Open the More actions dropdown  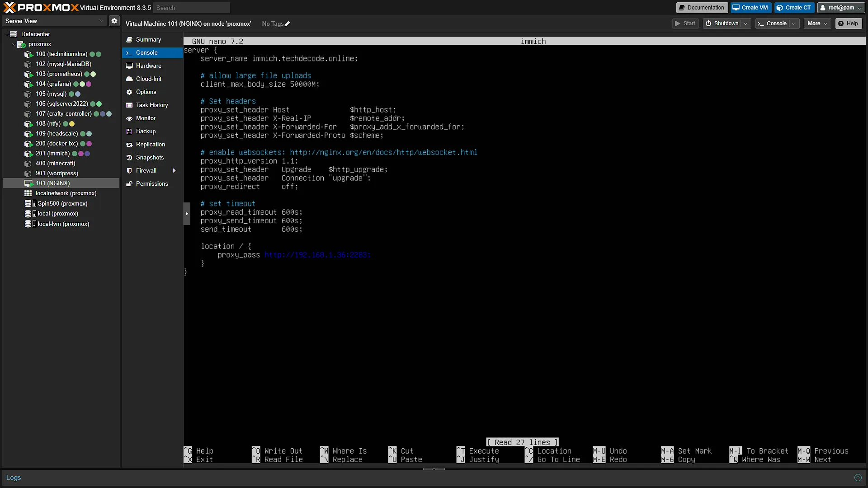817,23
